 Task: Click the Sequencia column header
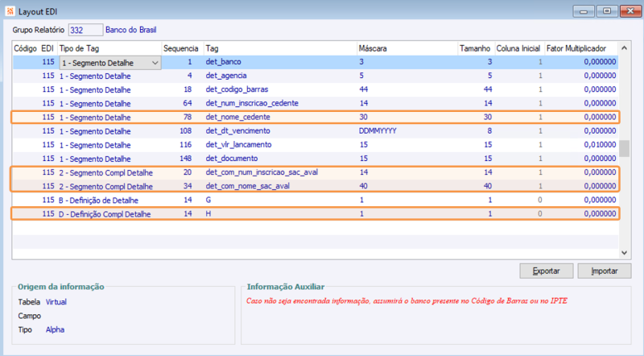(x=180, y=48)
